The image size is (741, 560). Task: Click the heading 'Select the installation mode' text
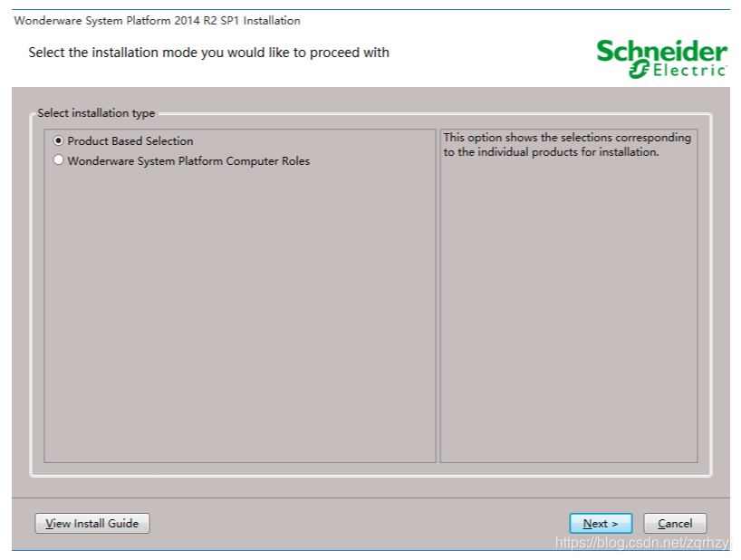[x=208, y=53]
